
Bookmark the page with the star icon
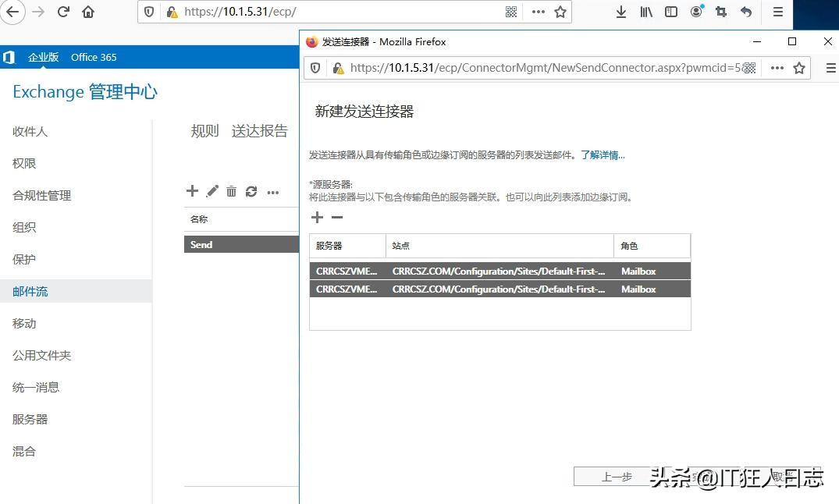(799, 68)
